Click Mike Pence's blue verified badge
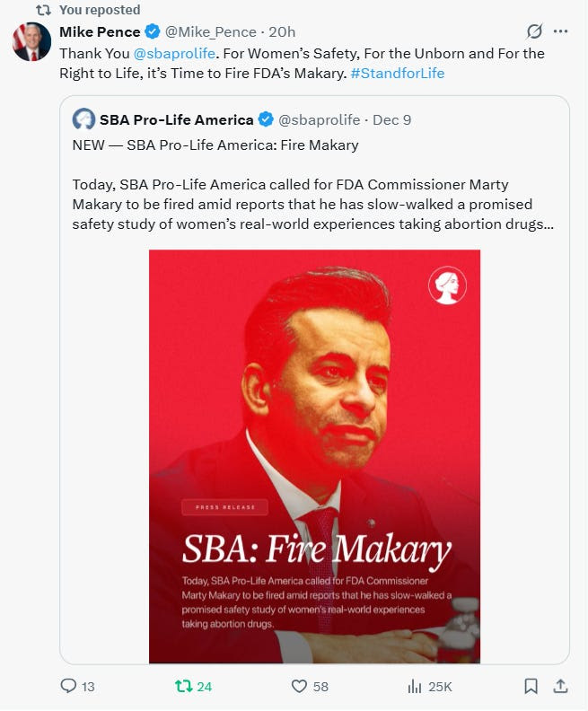588x711 pixels. (x=154, y=32)
